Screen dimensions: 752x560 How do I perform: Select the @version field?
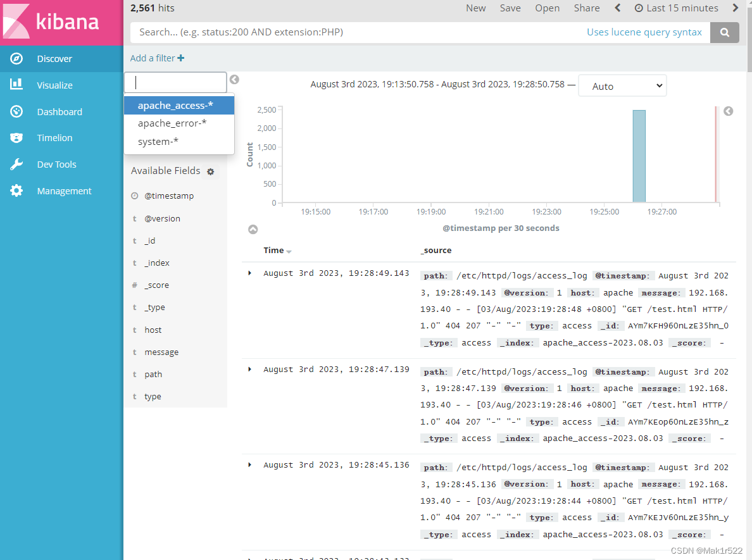click(162, 218)
